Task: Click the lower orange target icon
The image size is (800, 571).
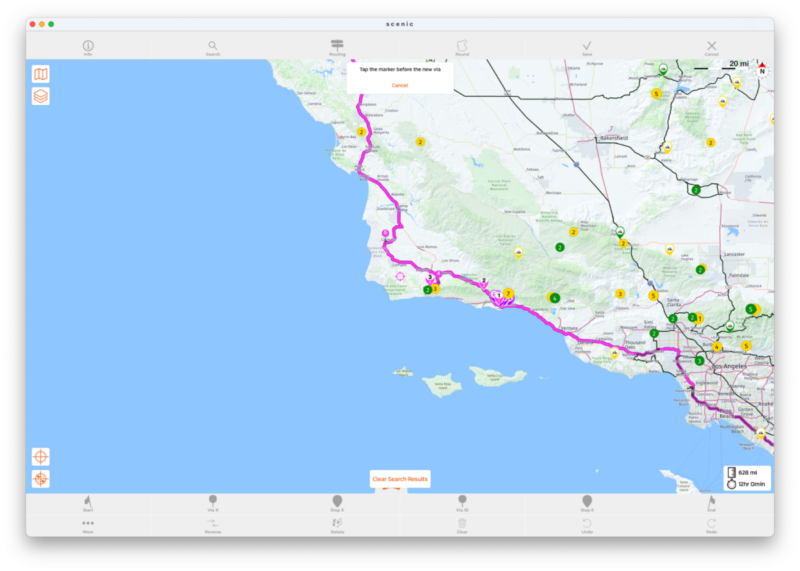Action: point(41,479)
